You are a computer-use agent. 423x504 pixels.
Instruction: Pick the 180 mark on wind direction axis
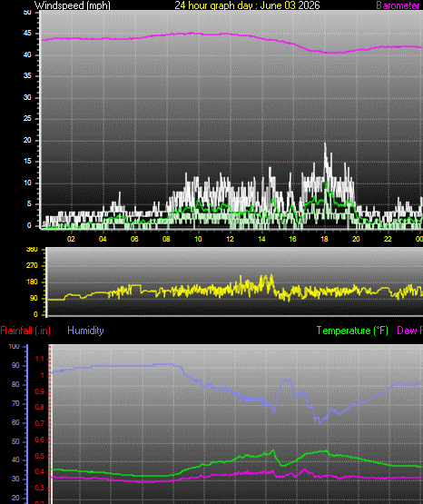pos(32,282)
